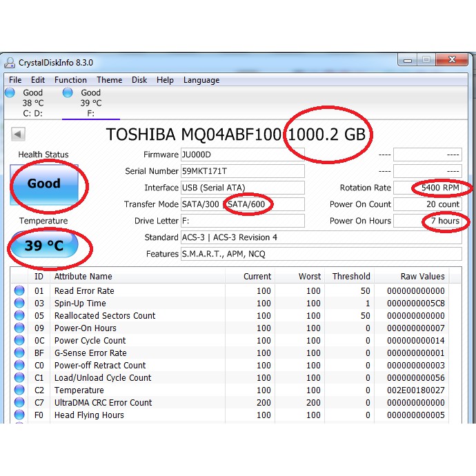Click the previous disk arrow button
Viewport: 476px width, 476px height.
[x=19, y=135]
